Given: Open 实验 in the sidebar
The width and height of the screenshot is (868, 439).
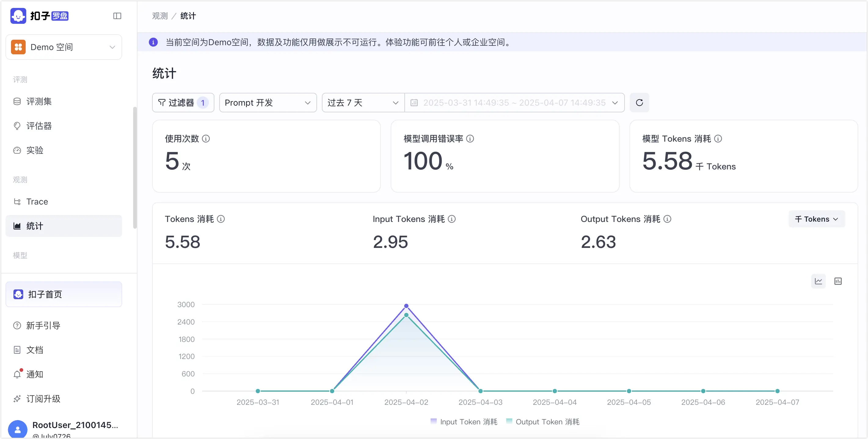Looking at the screenshot, I should pos(64,150).
